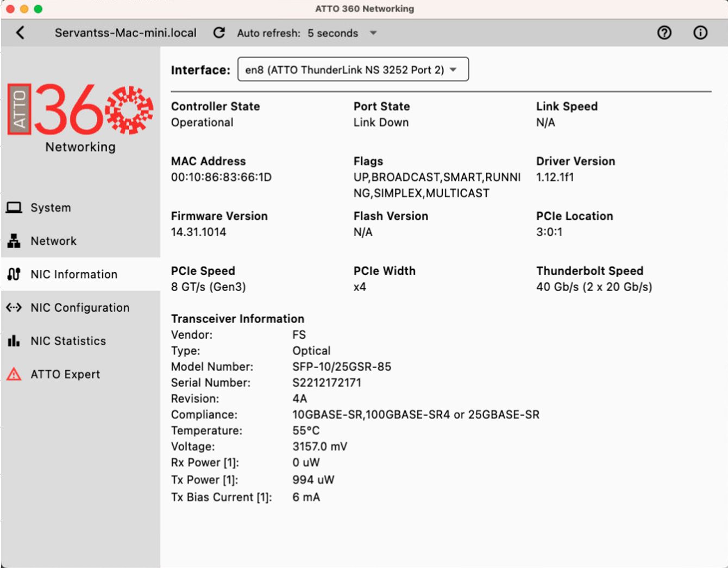Click the Transceiver Information heading
Viewport: 728px width, 568px height.
[237, 319]
